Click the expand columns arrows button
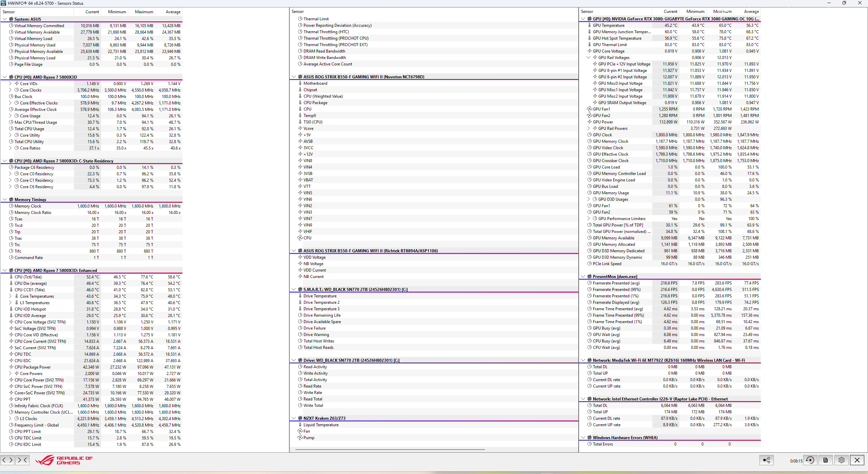 point(8,460)
